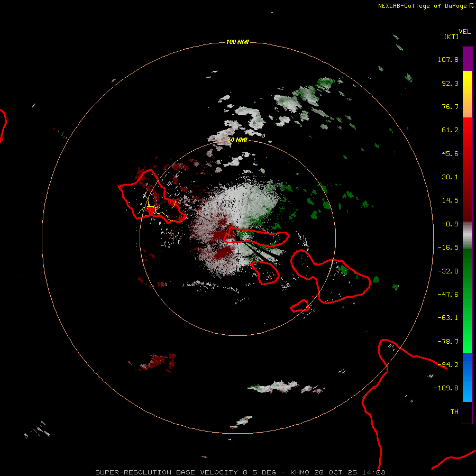The image size is (476, 476).
Task: Pick the yellow-orange segment of the velocity scale
Action: pyautogui.click(x=467, y=94)
